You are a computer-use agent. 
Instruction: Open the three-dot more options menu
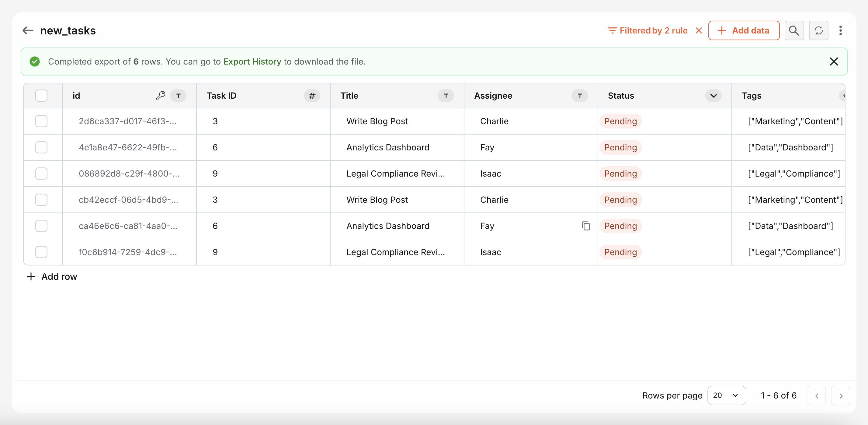pos(840,31)
